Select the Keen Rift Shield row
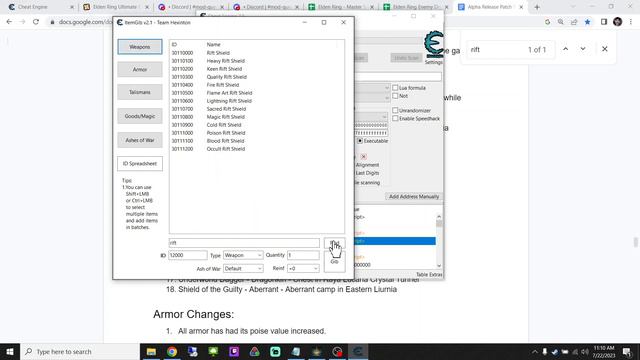 [x=256, y=69]
